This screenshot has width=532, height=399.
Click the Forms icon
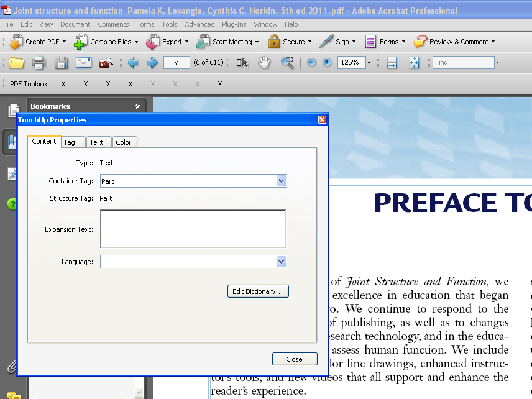370,42
